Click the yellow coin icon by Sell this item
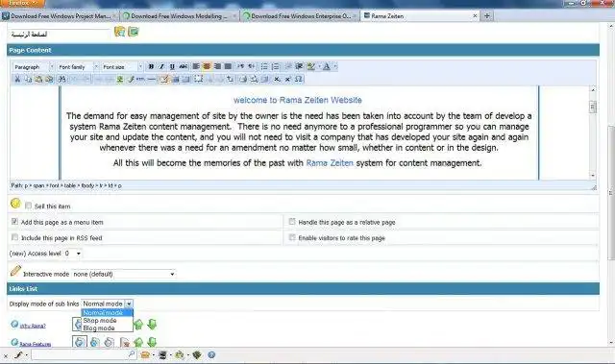The width and height of the screenshot is (615, 364). (x=15, y=204)
